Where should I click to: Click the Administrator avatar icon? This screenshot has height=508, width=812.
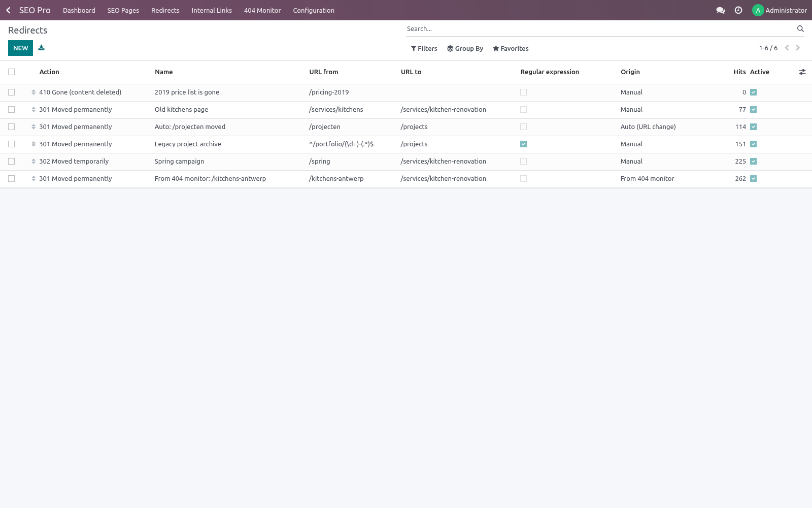758,10
